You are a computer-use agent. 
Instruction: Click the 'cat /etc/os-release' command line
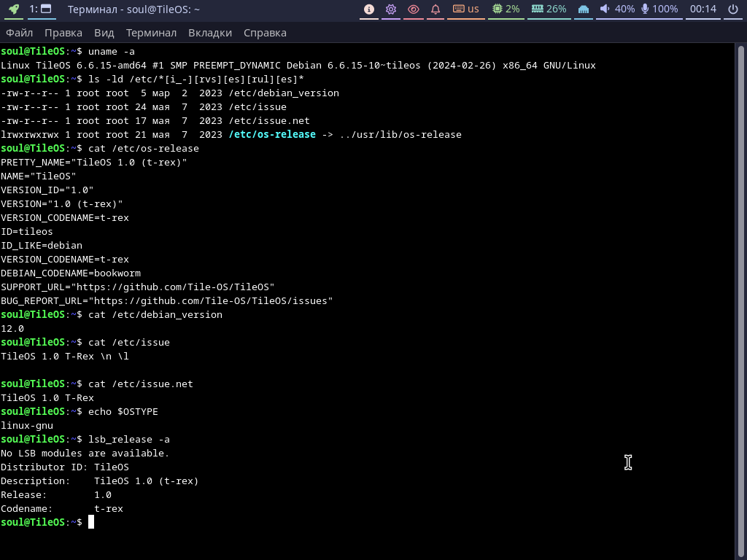(x=99, y=148)
